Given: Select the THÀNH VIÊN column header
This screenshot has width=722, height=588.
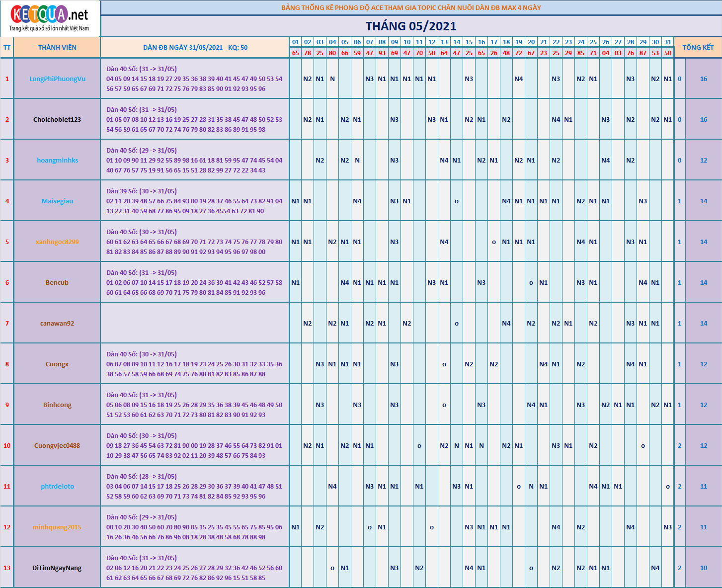Looking at the screenshot, I should click(x=57, y=47).
